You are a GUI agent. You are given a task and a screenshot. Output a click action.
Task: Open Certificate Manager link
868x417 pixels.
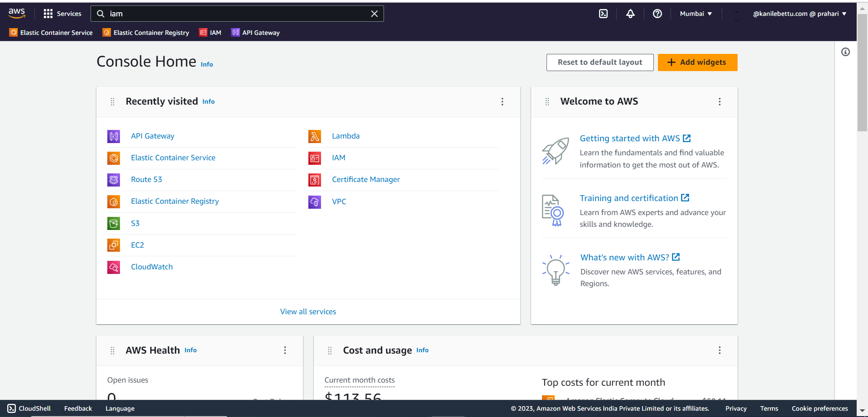click(366, 179)
